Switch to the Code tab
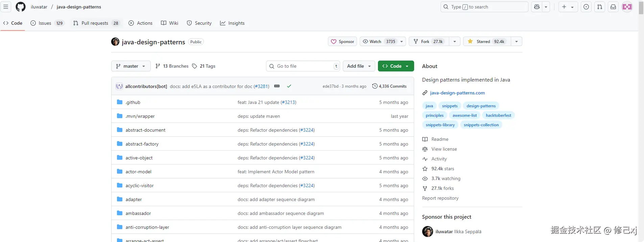 tap(13, 23)
